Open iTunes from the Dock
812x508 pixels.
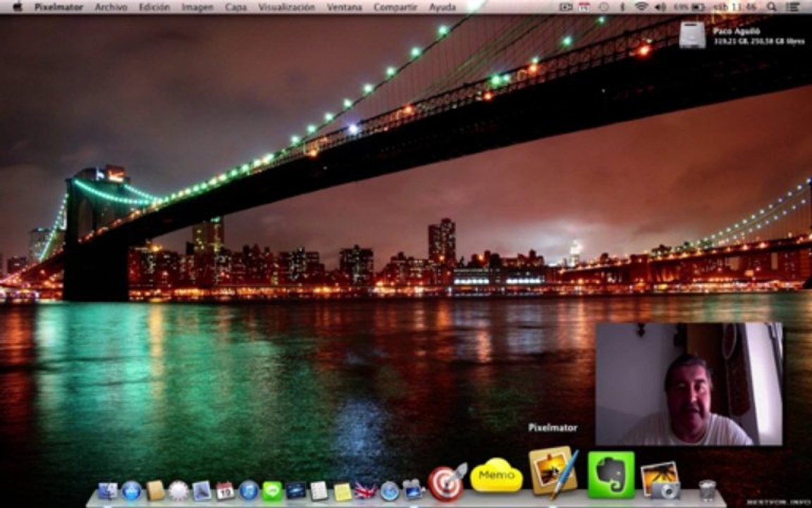(x=249, y=490)
